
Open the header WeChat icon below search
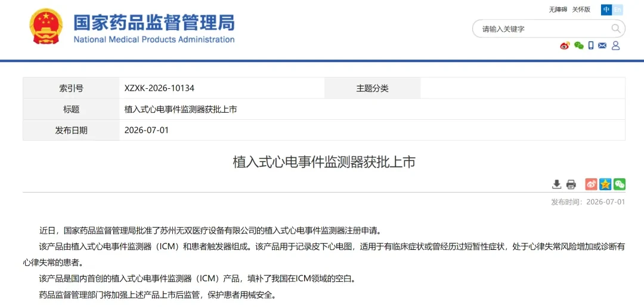578,45
